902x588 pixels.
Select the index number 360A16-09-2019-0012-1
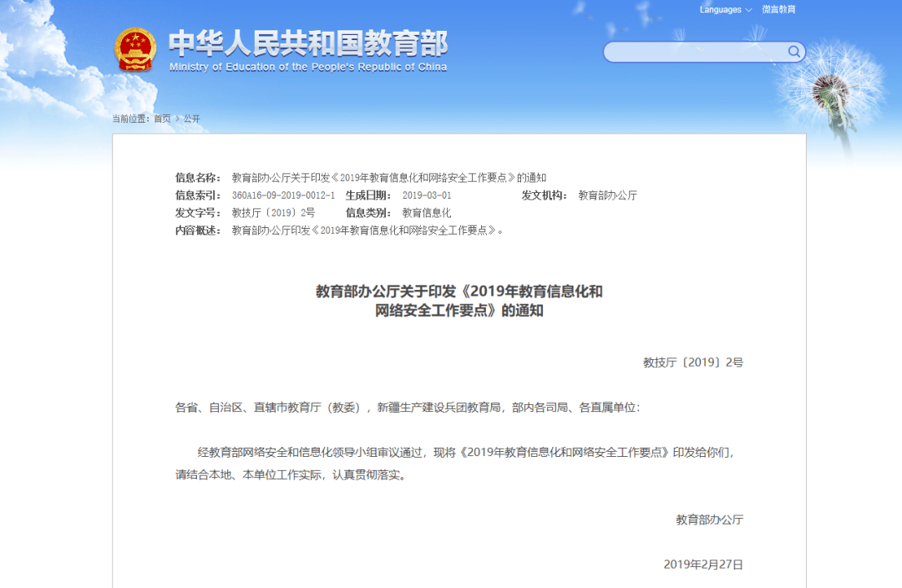283,195
